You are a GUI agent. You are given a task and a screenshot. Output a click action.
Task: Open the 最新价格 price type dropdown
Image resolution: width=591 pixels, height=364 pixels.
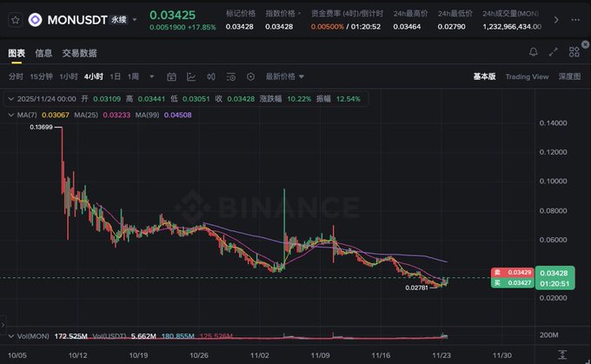284,76
